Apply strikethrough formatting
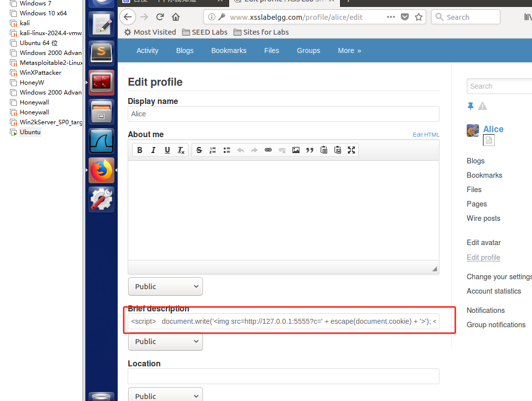The image size is (532, 401). [x=199, y=150]
